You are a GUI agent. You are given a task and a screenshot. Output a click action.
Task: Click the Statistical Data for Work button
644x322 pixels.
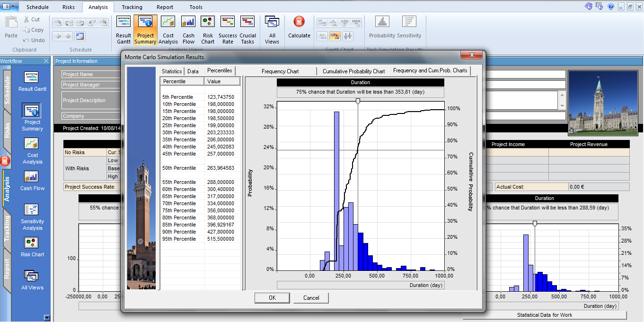coord(545,315)
